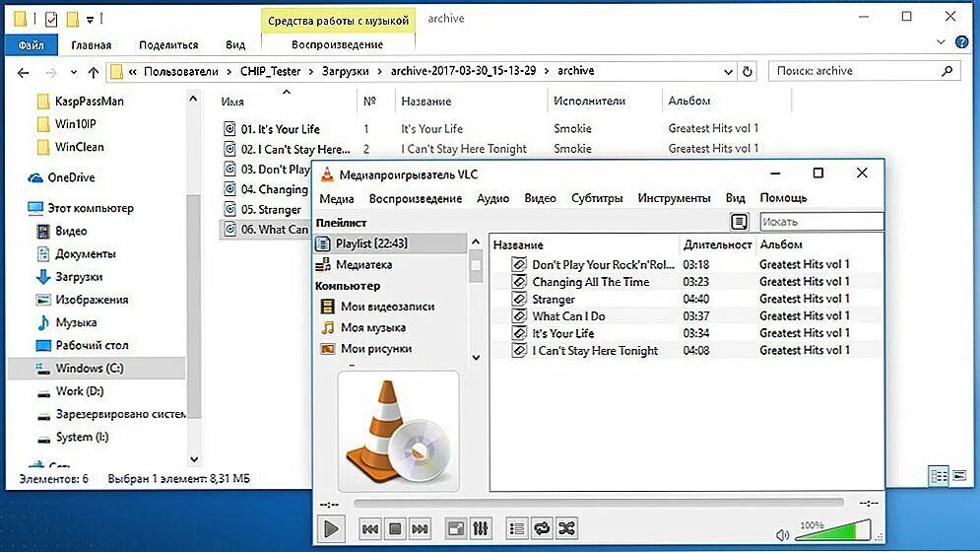This screenshot has width=980, height=552.
Task: Click the VLC album art cone thumbnail
Action: click(399, 431)
